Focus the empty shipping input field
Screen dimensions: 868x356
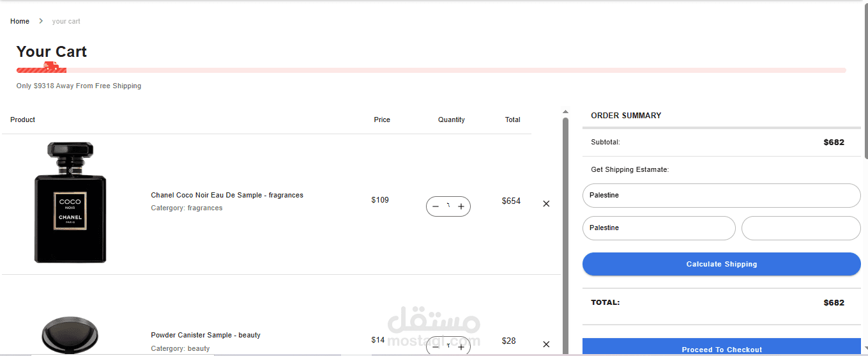point(801,228)
